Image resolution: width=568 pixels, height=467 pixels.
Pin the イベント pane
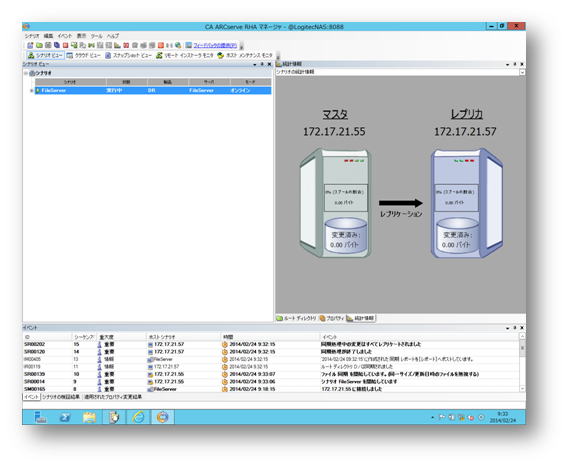tap(515, 328)
